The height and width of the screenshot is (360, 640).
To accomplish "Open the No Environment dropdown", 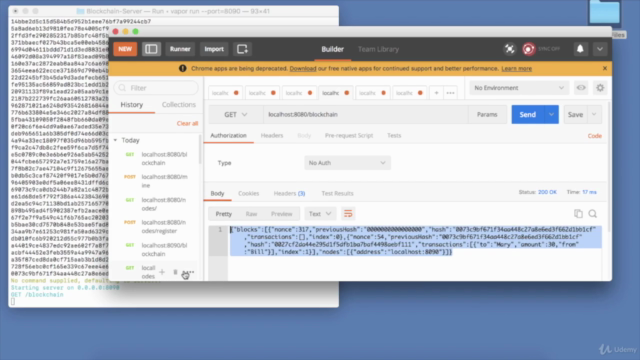I will (519, 88).
